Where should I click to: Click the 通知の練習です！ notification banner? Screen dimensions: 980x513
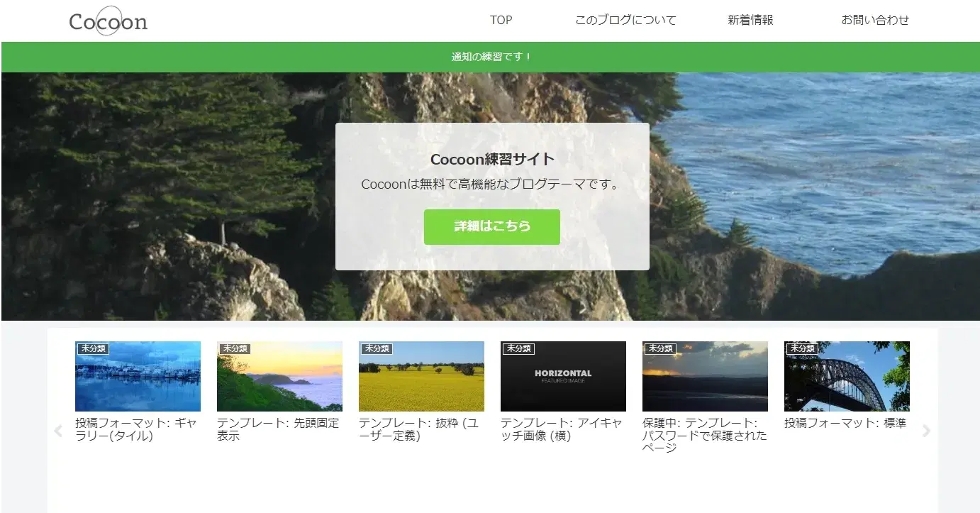pyautogui.click(x=490, y=57)
